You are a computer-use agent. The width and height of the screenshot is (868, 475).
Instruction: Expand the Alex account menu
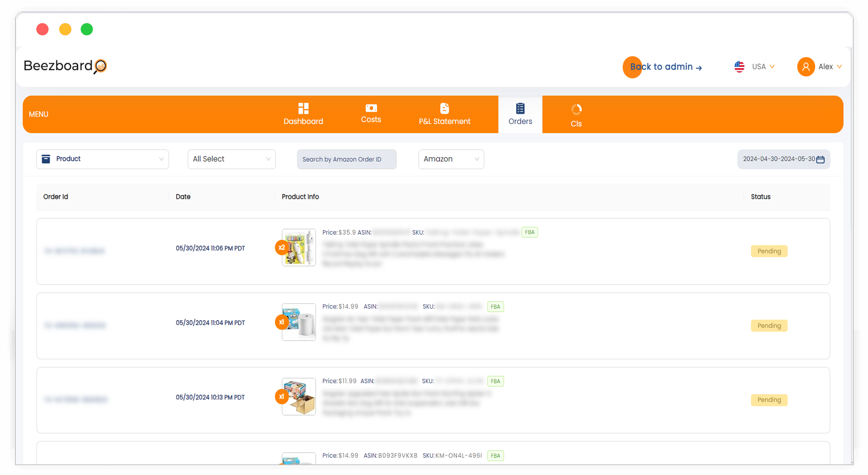tap(819, 67)
